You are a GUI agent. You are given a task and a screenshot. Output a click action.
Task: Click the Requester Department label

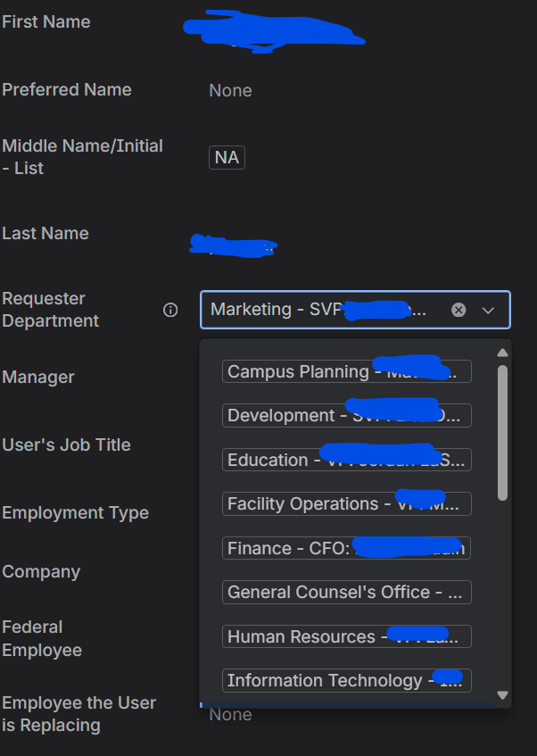[51, 310]
